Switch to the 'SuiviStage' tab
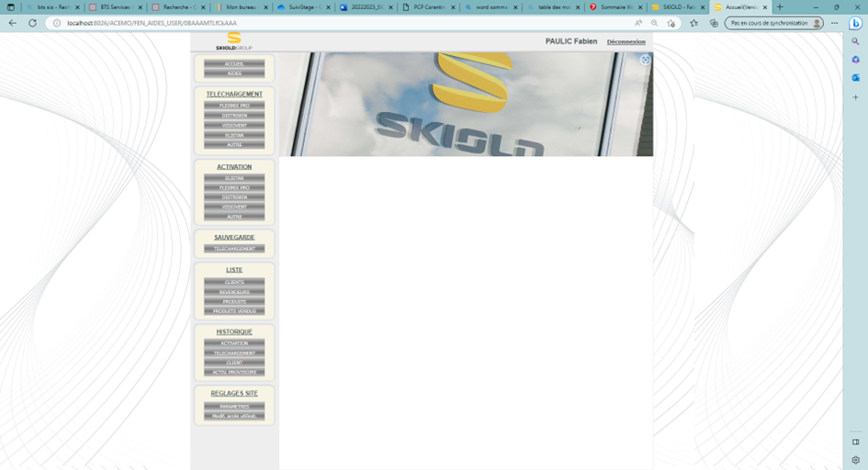Screen dimensions: 868x470 (x=303, y=7)
